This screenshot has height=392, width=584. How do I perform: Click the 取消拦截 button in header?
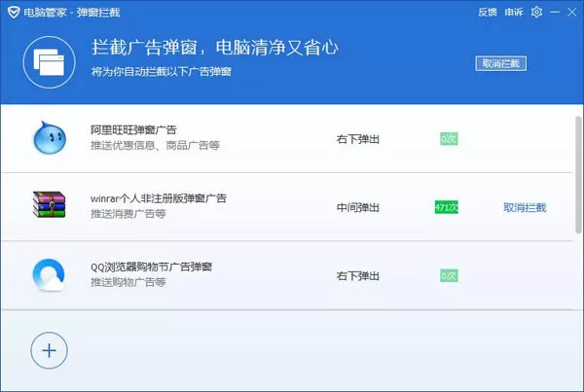pos(500,63)
